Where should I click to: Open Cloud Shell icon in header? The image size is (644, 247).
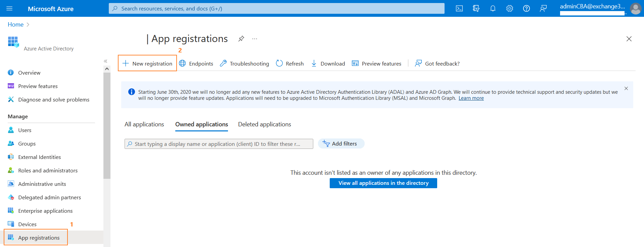pyautogui.click(x=459, y=8)
